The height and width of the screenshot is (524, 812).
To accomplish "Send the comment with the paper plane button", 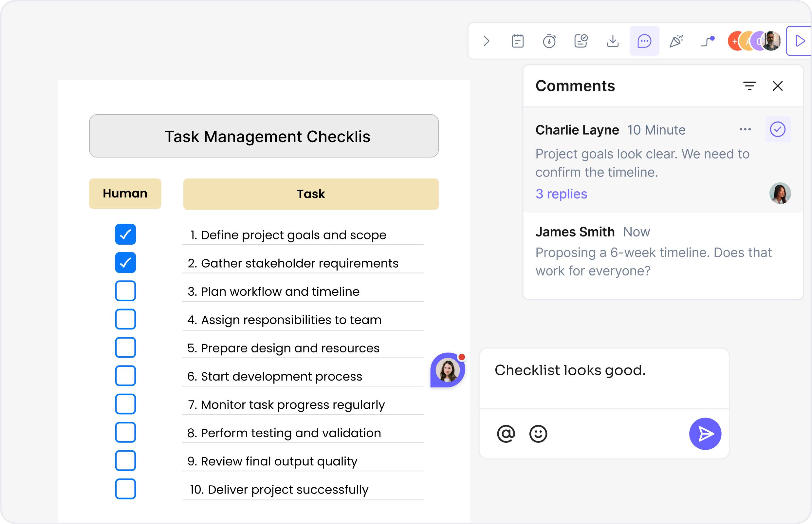I will pyautogui.click(x=705, y=434).
